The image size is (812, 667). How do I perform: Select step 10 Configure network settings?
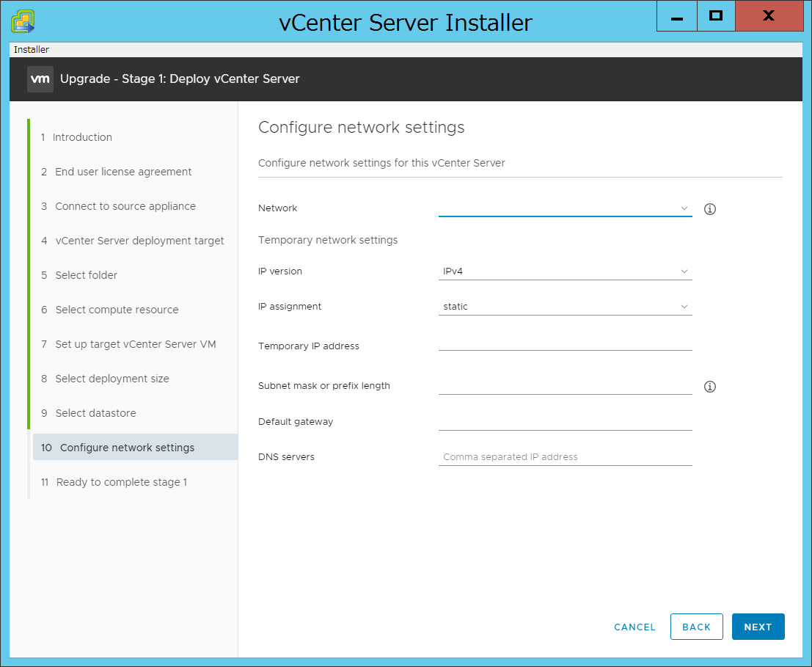click(135, 447)
